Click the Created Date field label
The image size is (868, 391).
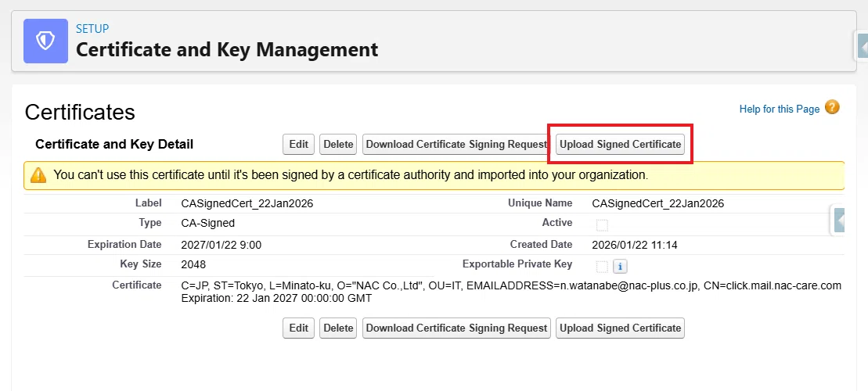[541, 244]
